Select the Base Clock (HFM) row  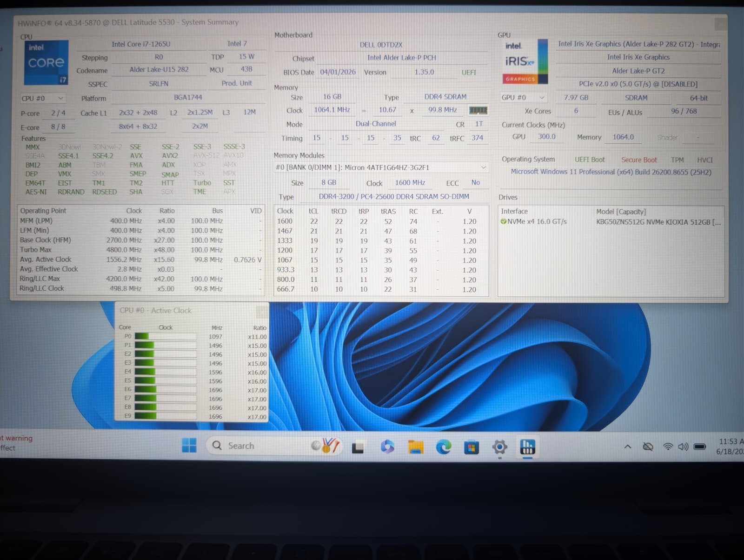tap(141, 240)
